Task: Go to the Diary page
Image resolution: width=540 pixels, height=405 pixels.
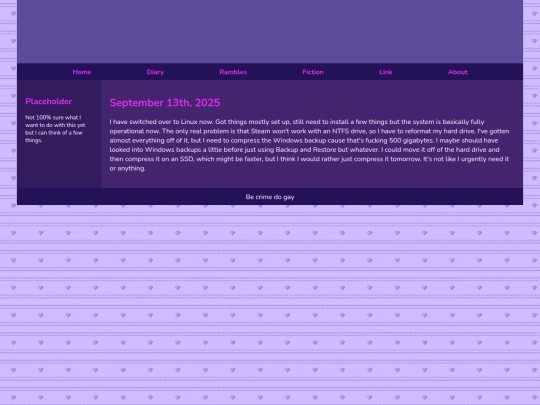Action: point(155,72)
